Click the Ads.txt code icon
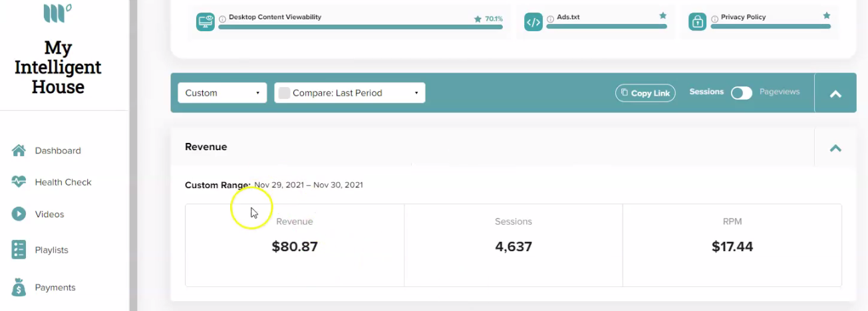The width and height of the screenshot is (868, 311). 533,22
